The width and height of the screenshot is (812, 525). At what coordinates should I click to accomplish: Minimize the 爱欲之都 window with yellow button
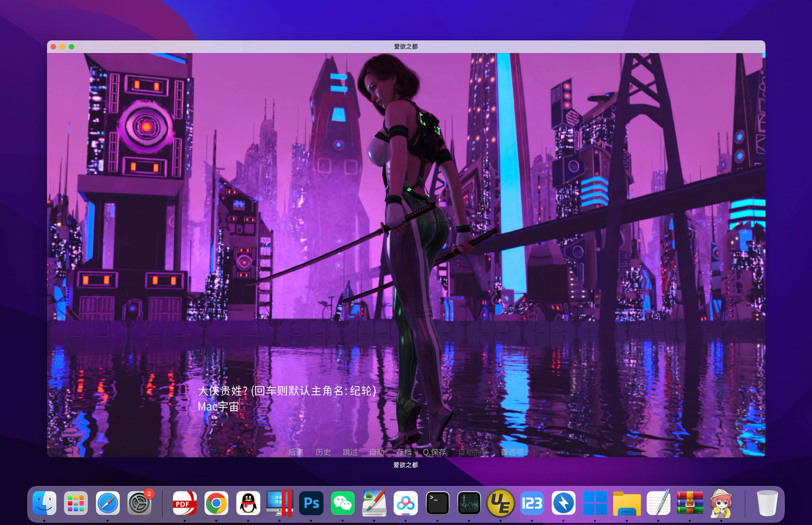62,47
